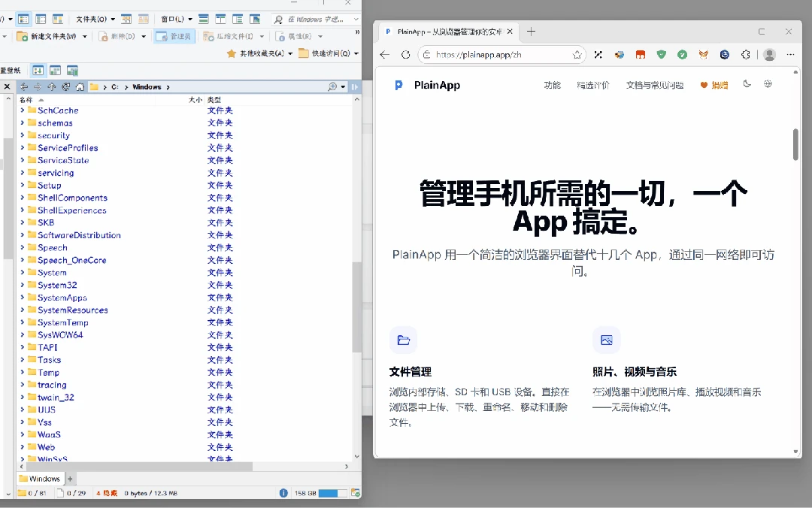812x508 pixels.
Task: Sort by the 类型 column header
Action: coord(214,99)
